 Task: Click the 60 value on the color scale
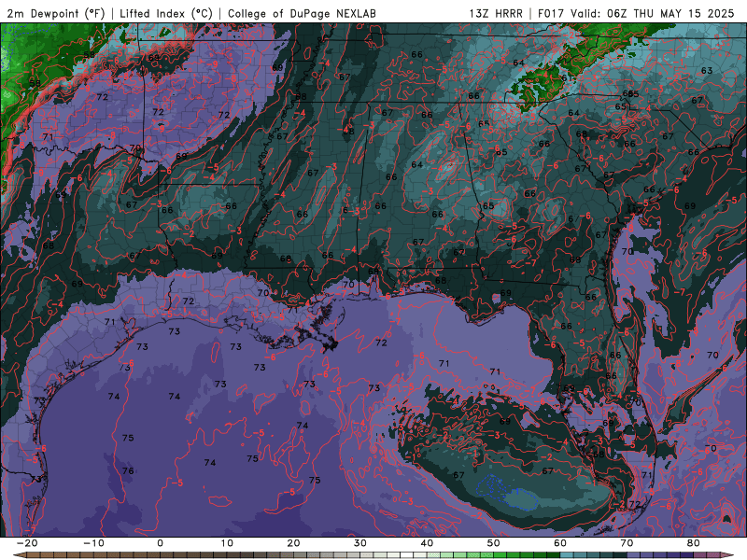[x=560, y=543]
